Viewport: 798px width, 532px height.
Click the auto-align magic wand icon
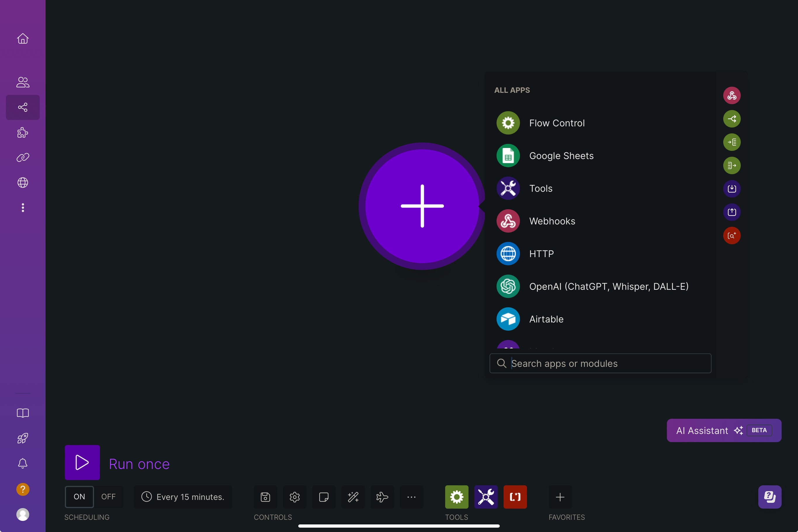pos(353,497)
